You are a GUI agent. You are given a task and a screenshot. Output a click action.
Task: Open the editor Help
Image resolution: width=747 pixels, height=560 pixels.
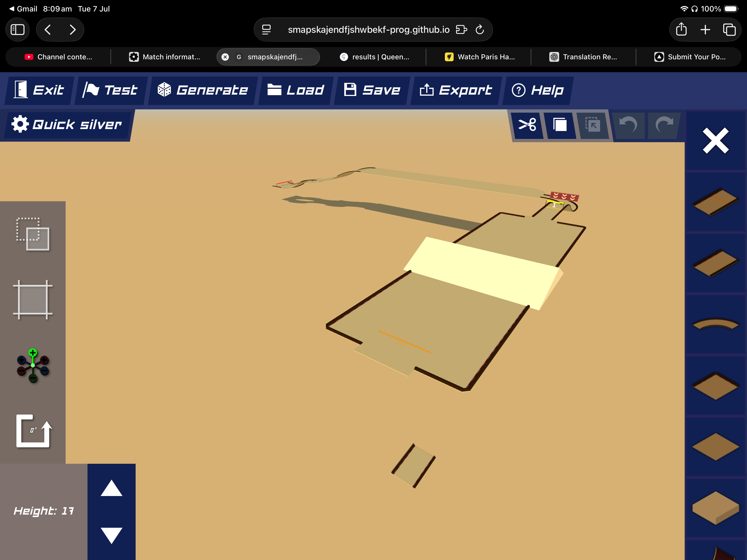click(538, 90)
